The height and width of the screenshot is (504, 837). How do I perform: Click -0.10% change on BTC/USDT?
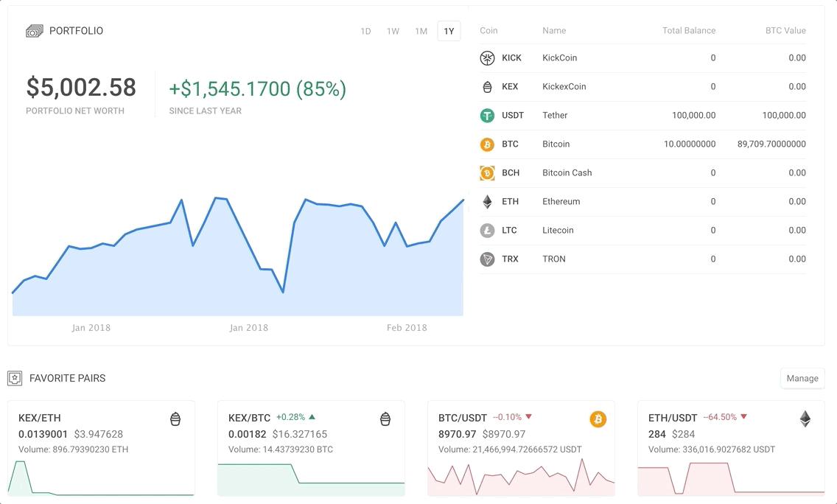tap(507, 417)
